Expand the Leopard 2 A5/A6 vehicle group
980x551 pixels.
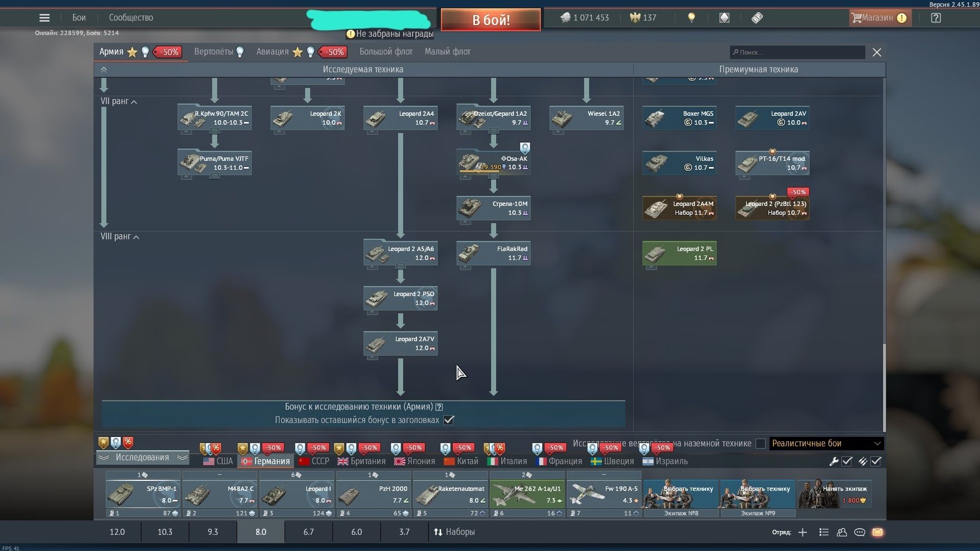(400, 267)
